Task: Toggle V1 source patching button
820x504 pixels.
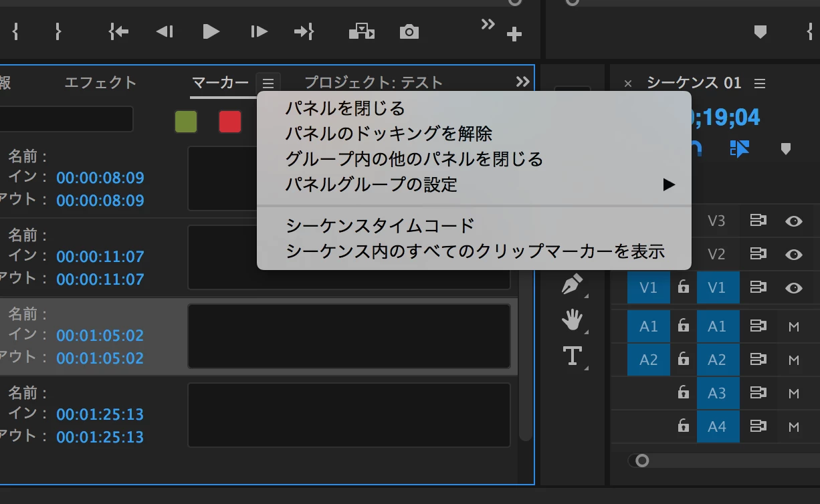Action: click(x=649, y=288)
